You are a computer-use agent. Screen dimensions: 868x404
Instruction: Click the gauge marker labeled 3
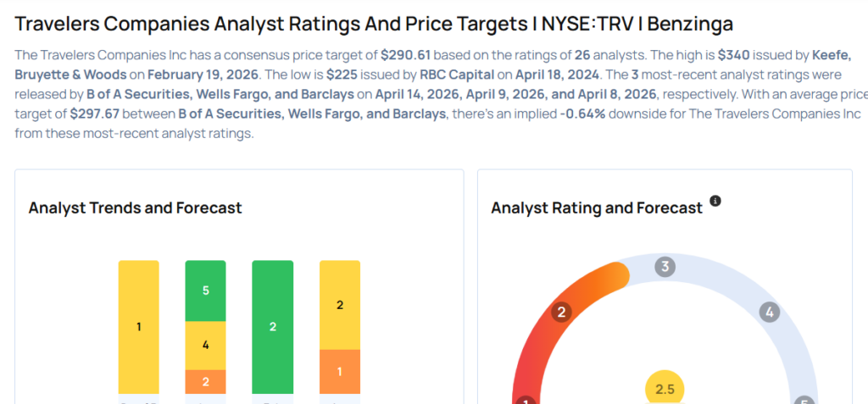pos(665,268)
